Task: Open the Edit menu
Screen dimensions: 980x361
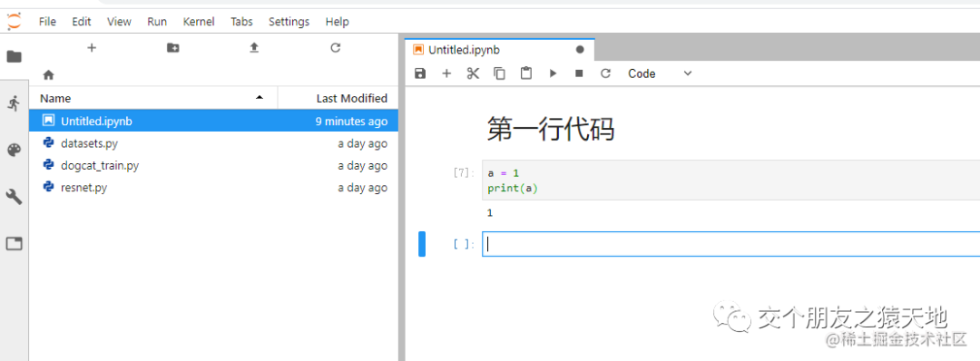Action: pos(82,22)
